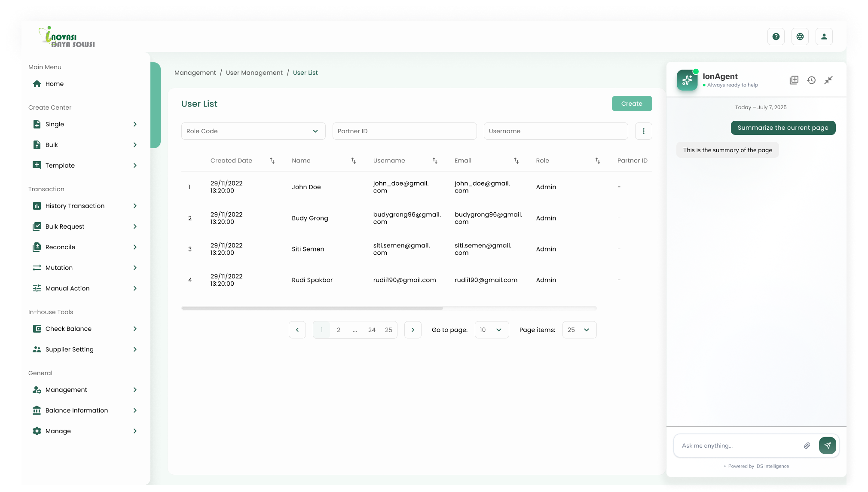This screenshot has height=492, width=868.
Task: Start a new chat in IonAgent
Action: (794, 80)
